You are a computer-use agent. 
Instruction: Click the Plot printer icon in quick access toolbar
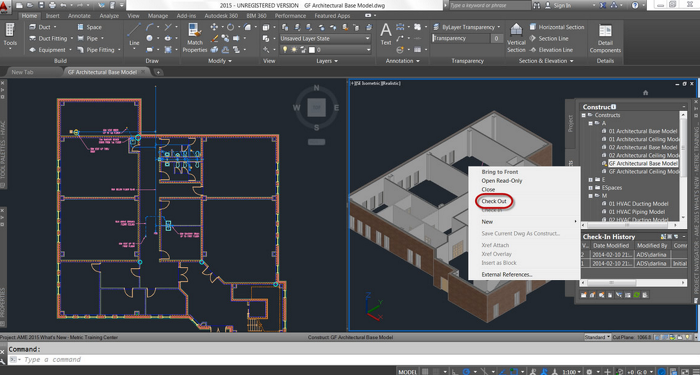click(52, 5)
